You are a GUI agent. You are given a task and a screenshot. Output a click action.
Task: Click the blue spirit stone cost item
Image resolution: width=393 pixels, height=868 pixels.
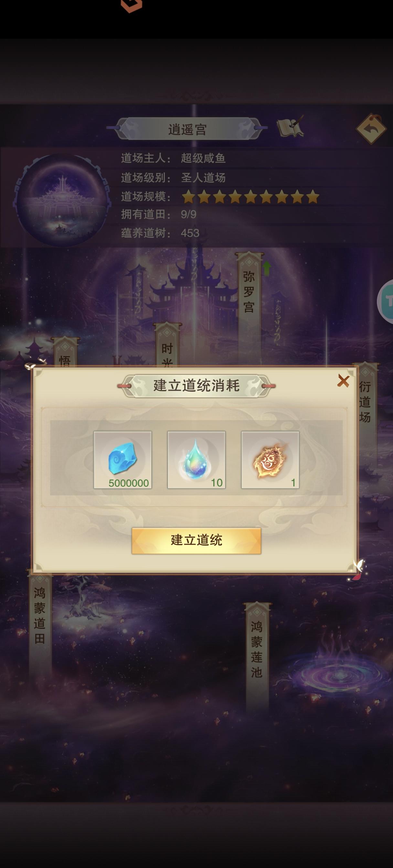[122, 460]
